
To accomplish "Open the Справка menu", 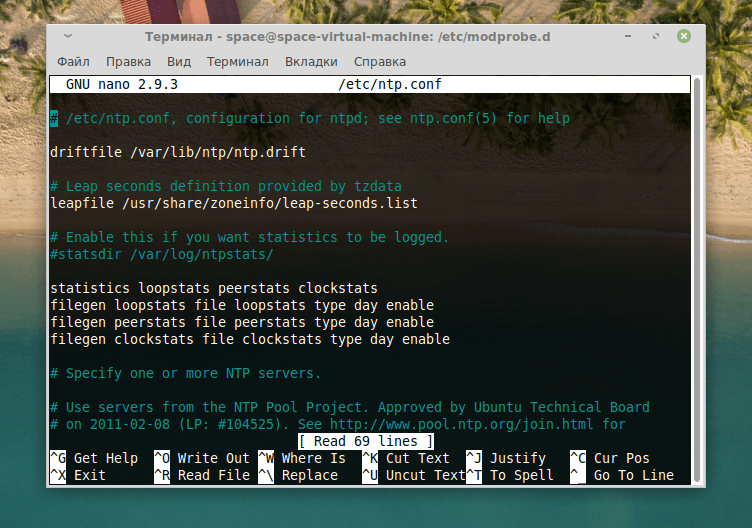I will [x=380, y=62].
